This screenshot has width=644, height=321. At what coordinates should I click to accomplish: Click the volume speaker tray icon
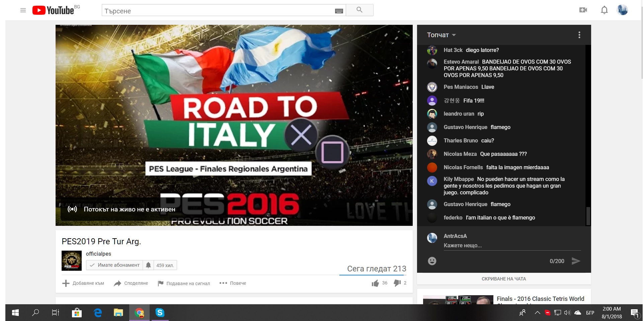click(x=567, y=313)
